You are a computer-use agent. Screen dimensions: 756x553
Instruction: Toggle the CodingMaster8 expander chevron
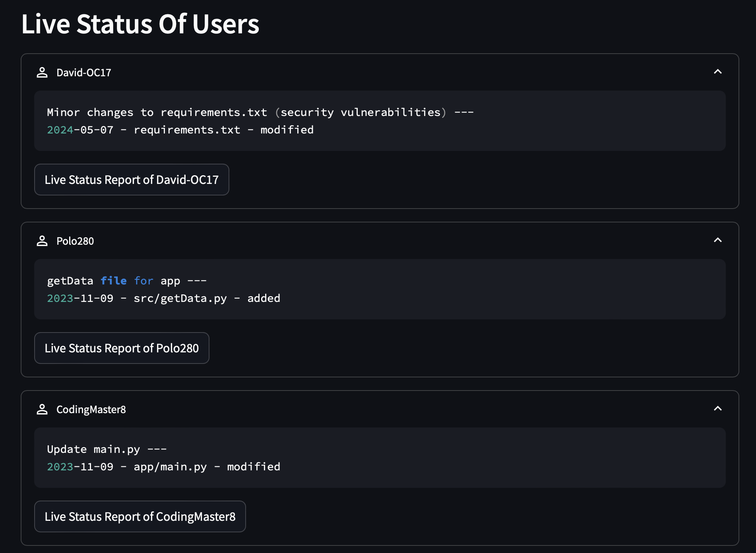pos(717,409)
